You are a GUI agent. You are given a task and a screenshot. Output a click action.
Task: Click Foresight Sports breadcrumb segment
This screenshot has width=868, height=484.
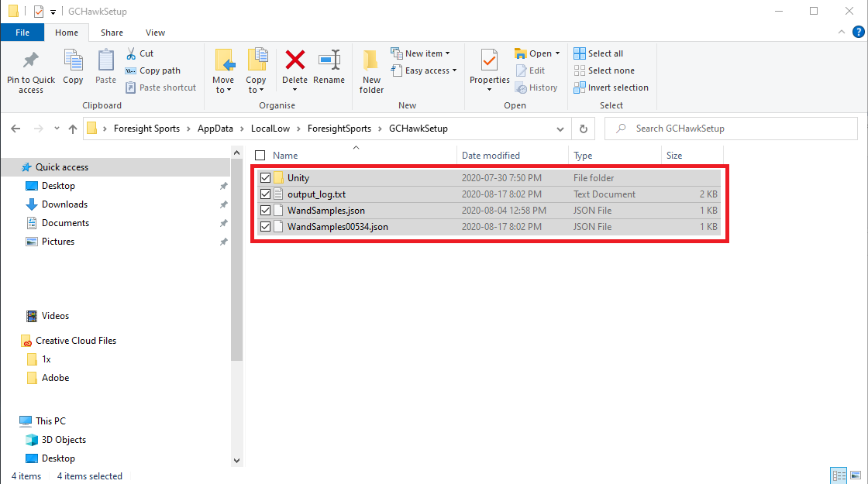click(146, 129)
